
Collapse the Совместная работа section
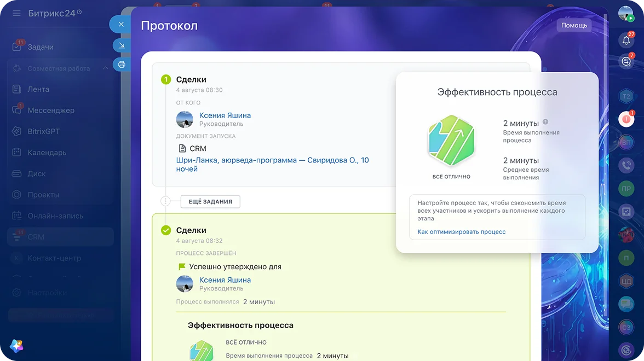(x=106, y=68)
